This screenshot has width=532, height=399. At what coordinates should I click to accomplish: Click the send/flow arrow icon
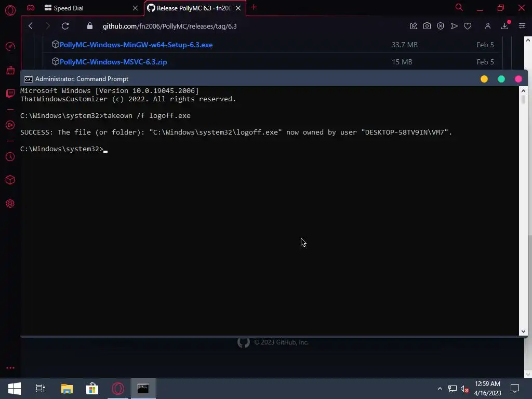coord(454,26)
